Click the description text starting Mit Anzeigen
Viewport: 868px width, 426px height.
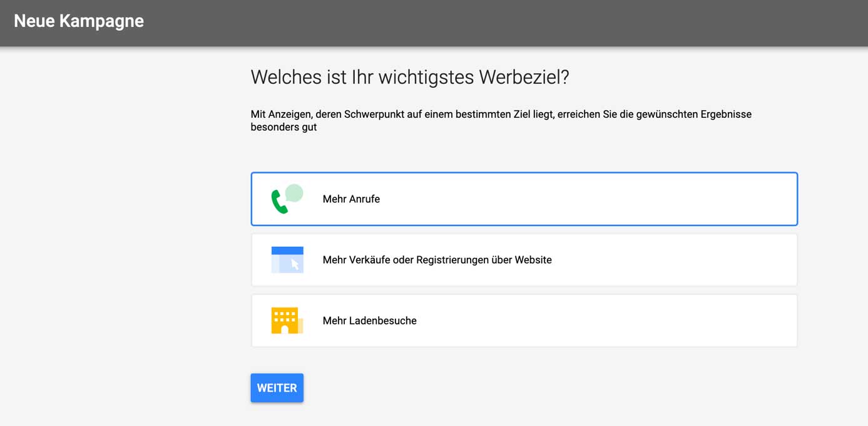(x=501, y=121)
